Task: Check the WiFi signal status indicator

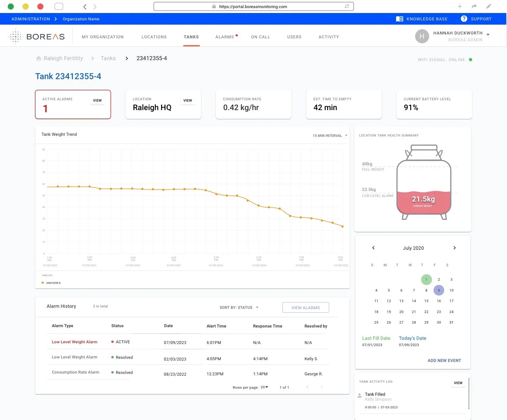Action: (471, 60)
